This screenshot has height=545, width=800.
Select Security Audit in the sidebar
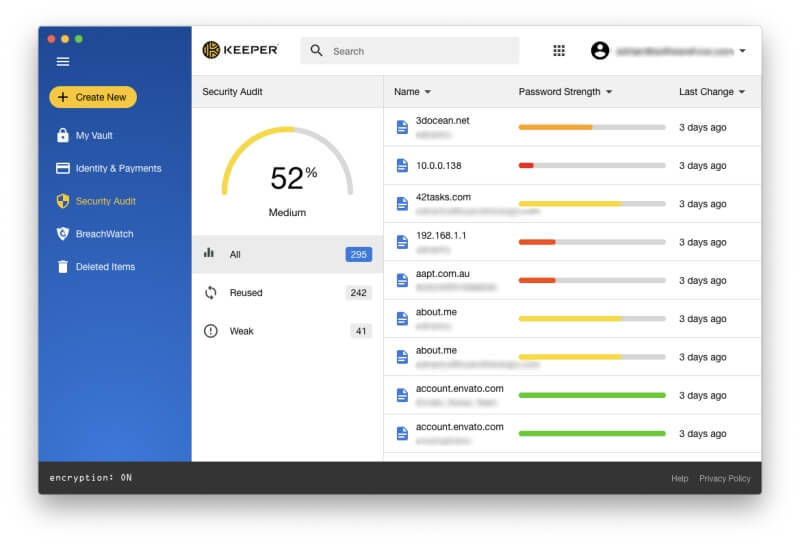coord(106,201)
